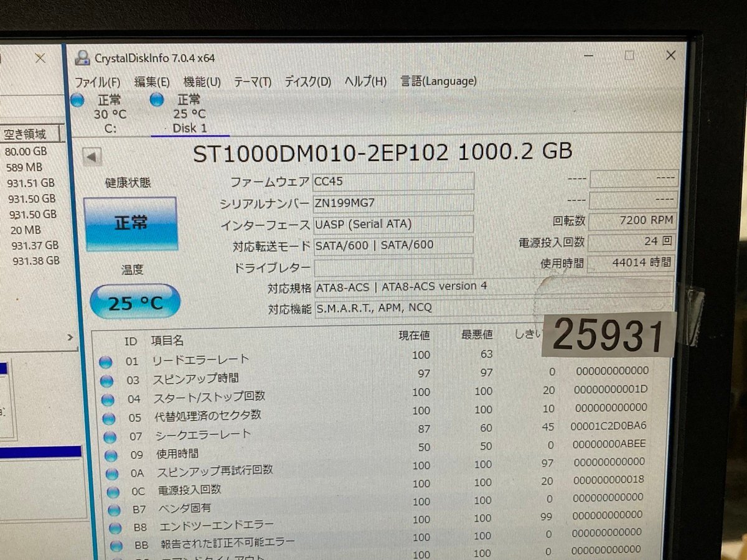This screenshot has width=747, height=560.
Task: Open the 編集(E) menu
Action: pos(151,82)
